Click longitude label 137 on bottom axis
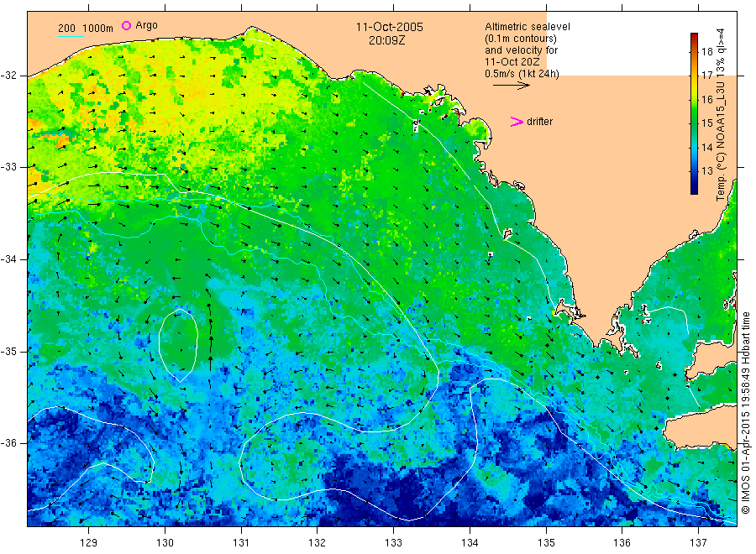756x554 pixels. (x=698, y=543)
